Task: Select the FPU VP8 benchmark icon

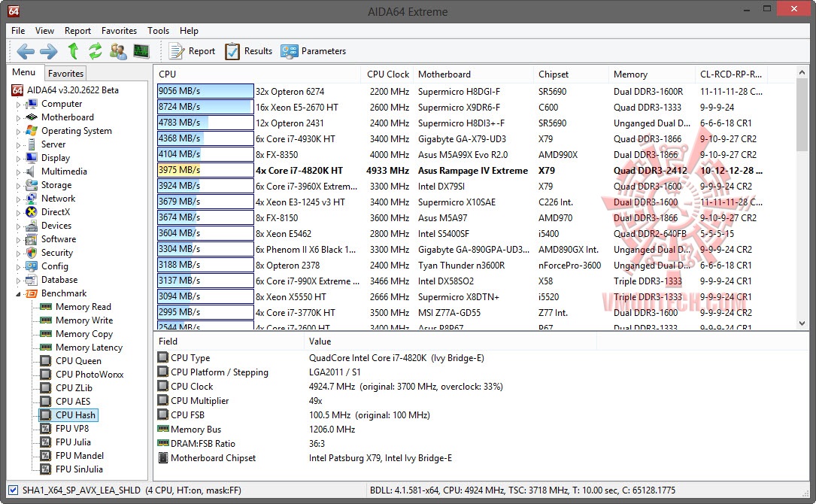Action: point(47,429)
